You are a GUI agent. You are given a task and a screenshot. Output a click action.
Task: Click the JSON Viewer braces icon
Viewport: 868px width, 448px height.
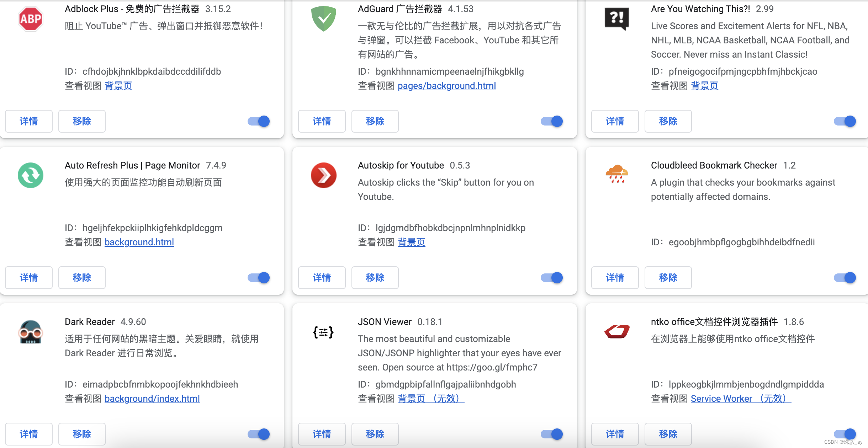click(323, 332)
